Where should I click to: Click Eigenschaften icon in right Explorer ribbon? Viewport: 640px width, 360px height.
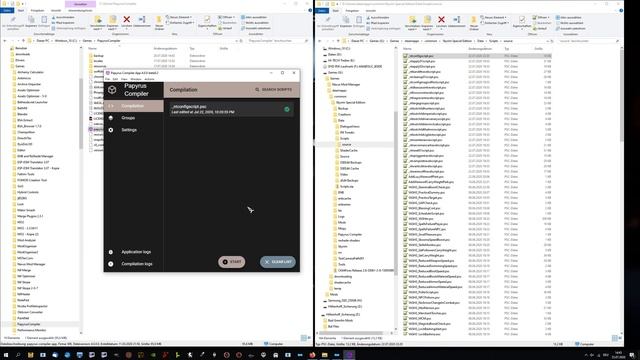click(x=522, y=19)
